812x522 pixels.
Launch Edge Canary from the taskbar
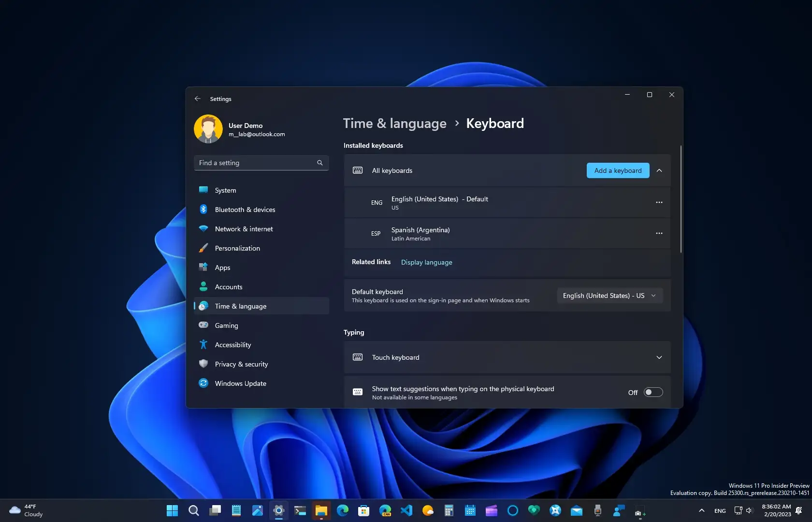point(385,510)
